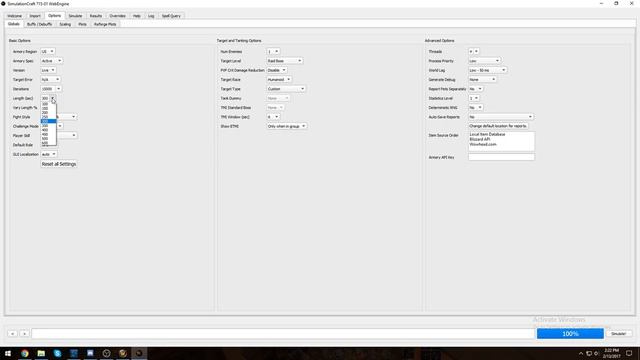Focus the bottom command line input field
The image size is (640, 360).
(283, 334)
